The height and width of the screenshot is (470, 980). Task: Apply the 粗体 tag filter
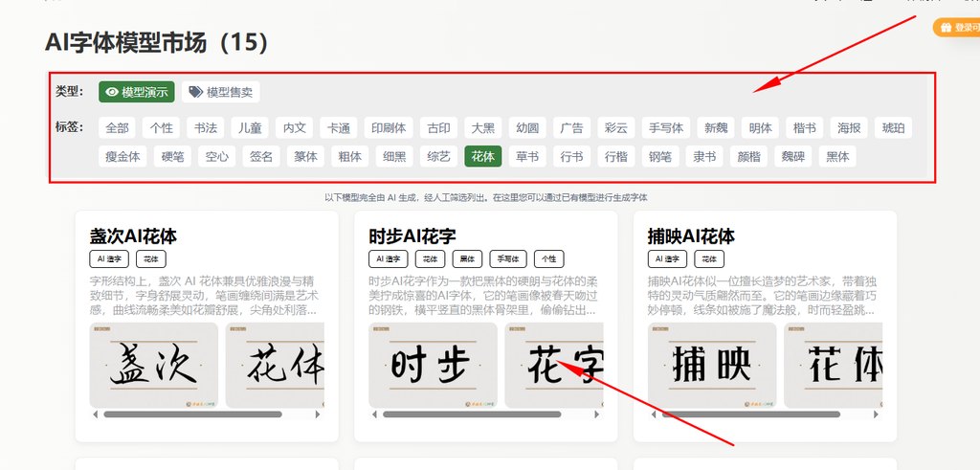click(350, 156)
